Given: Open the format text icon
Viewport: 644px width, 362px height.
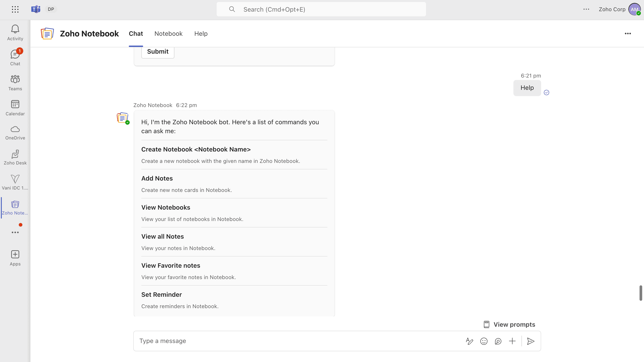Looking at the screenshot, I should pyautogui.click(x=470, y=341).
